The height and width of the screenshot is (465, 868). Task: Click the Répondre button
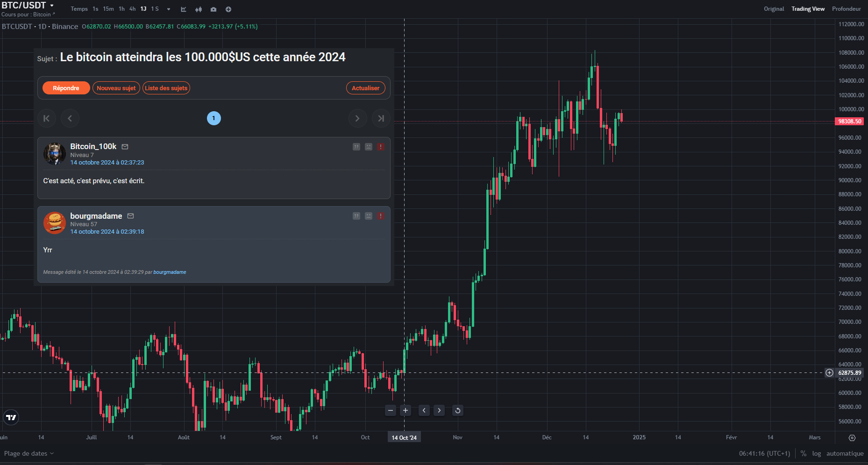[x=66, y=88]
